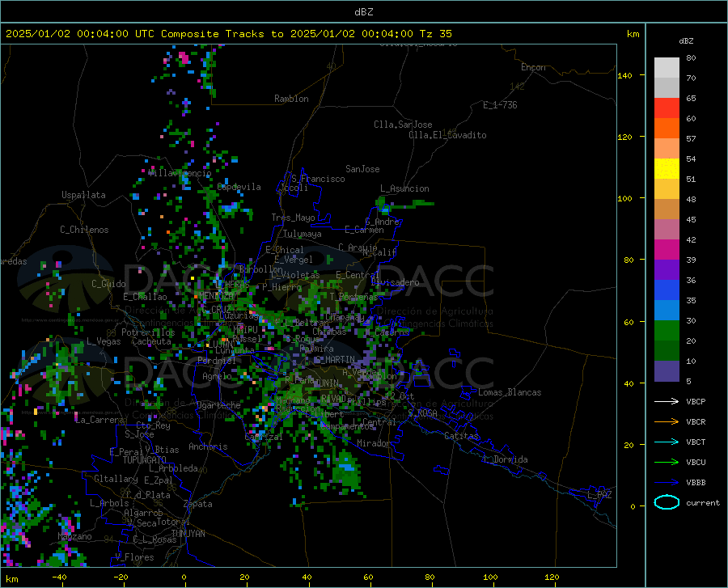Click the Uspallata map label
The image size is (728, 588).
tap(83, 195)
